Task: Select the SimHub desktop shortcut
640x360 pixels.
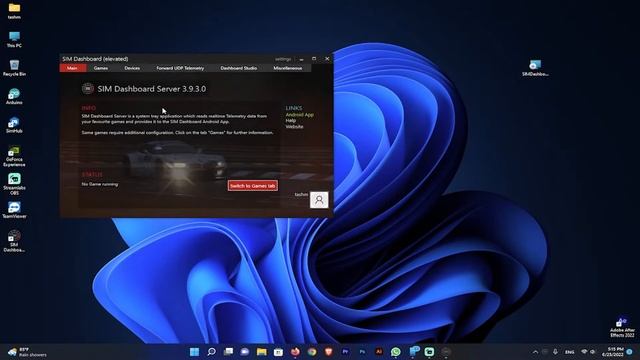Action: tap(14, 125)
